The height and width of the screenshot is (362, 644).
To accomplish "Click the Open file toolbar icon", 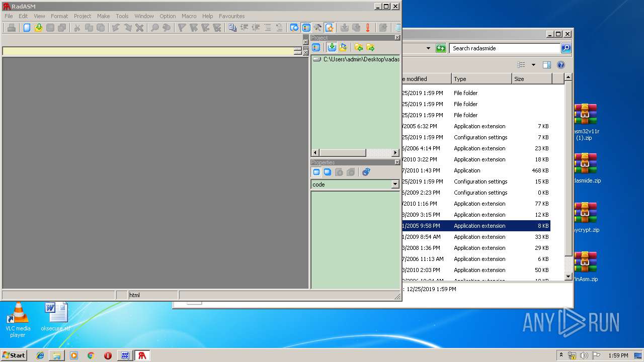I will click(38, 28).
